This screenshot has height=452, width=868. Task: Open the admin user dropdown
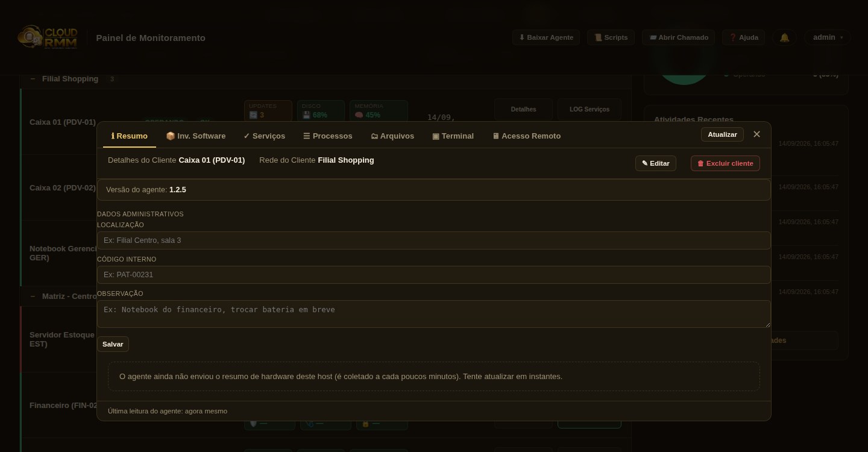pos(828,37)
